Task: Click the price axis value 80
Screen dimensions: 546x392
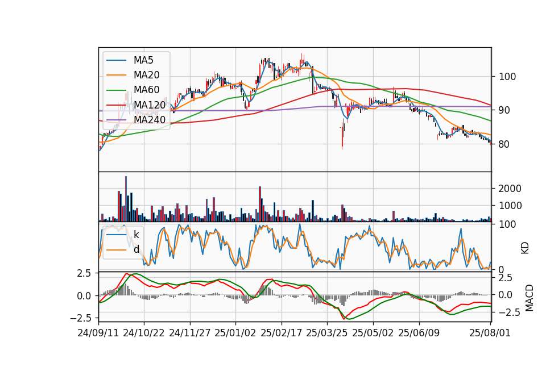Action: (504, 144)
